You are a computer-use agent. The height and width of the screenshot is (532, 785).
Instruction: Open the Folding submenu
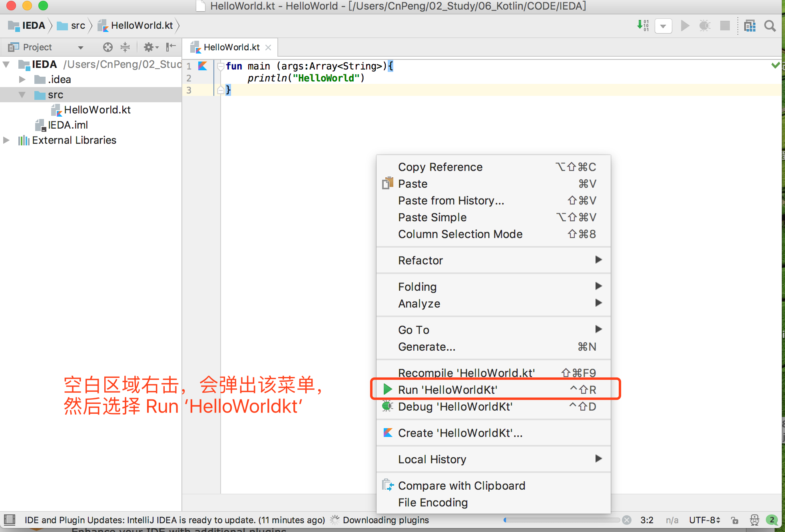[494, 287]
